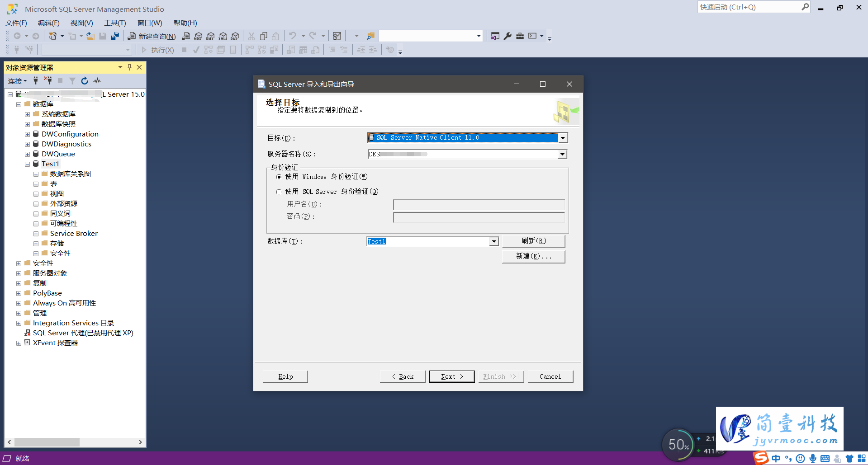The height and width of the screenshot is (465, 868).
Task: Select DWDiagnostics database in tree
Action: coord(66,144)
